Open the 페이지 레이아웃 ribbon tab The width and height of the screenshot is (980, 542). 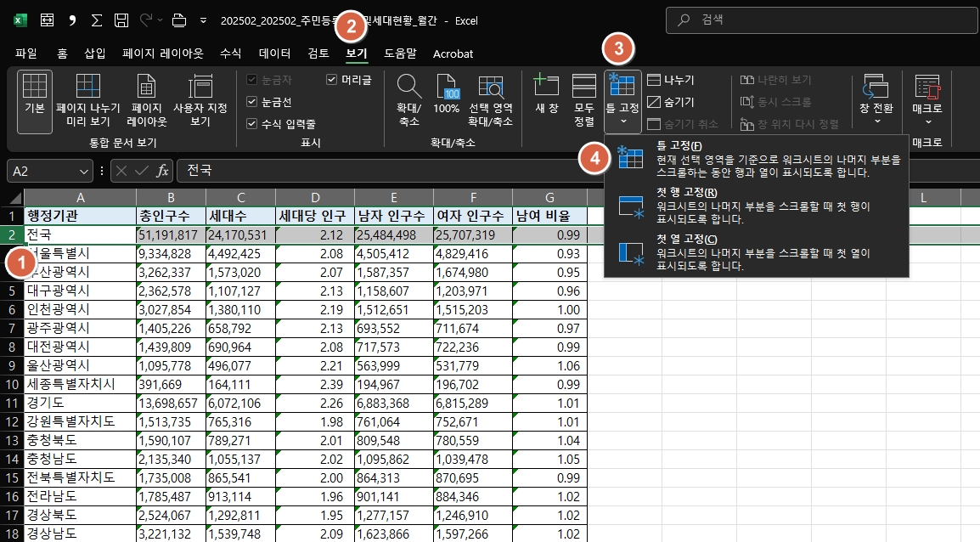163,54
